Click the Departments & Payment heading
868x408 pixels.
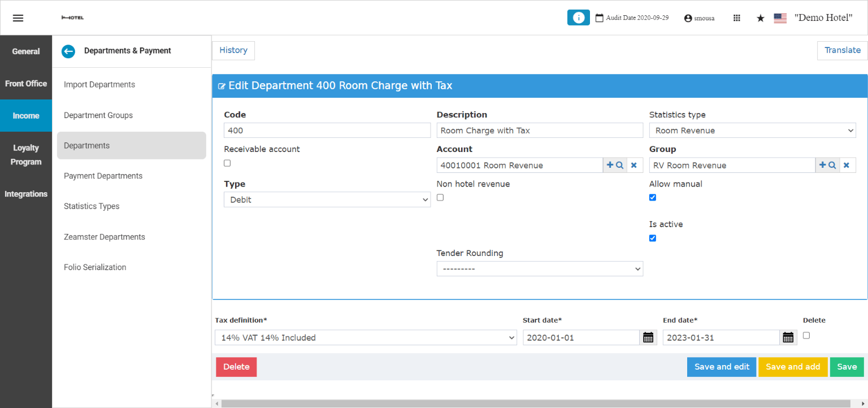point(128,51)
